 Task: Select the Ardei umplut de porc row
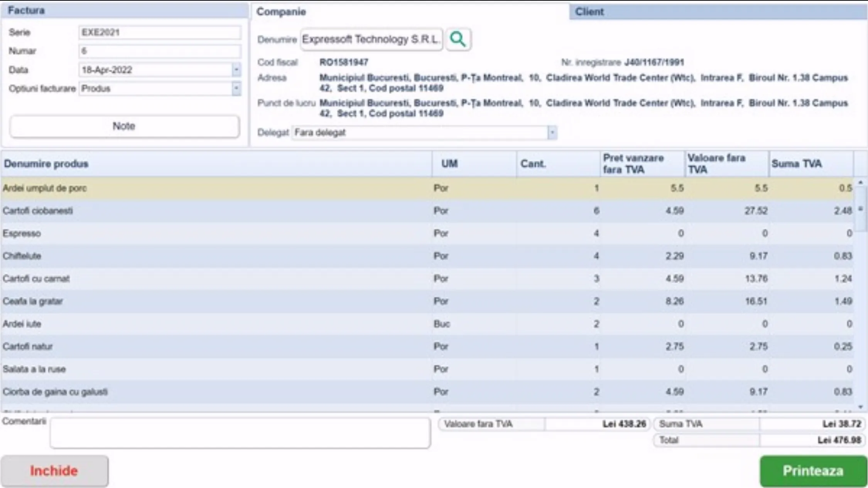coord(427,188)
